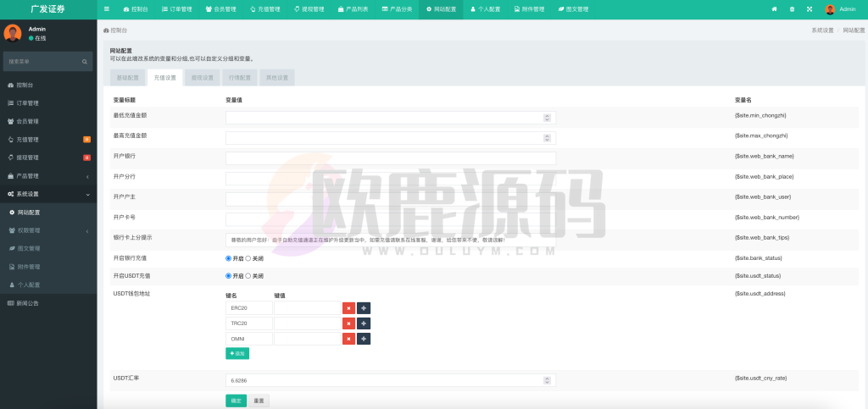This screenshot has height=409, width=868.
Task: Open 提现管理 in the top navigation bar
Action: (x=309, y=9)
